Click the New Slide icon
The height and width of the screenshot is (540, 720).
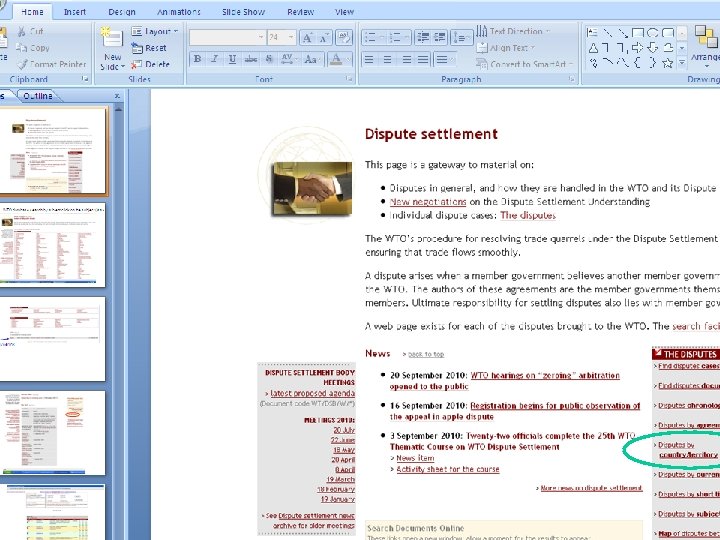[112, 39]
